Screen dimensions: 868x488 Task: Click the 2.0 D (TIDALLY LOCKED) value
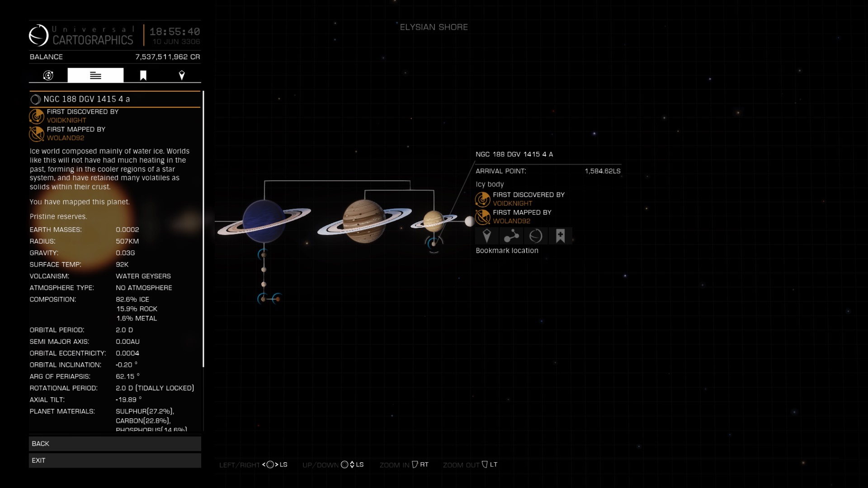155,388
